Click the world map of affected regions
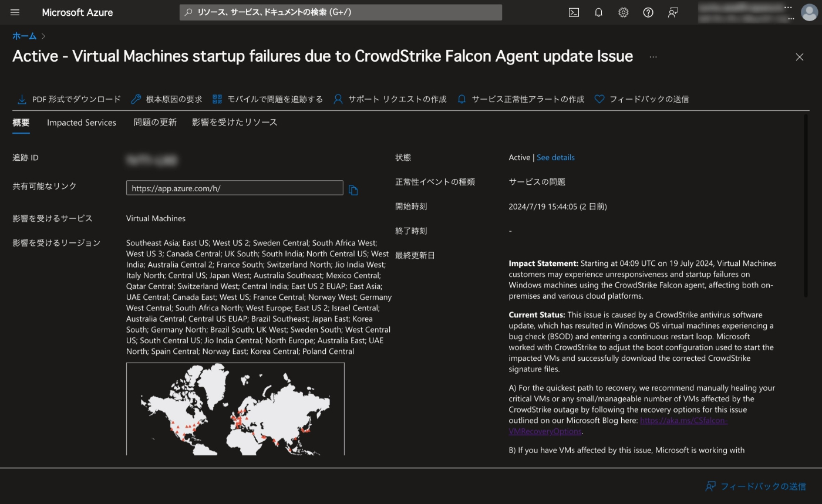This screenshot has height=504, width=822. click(235, 409)
